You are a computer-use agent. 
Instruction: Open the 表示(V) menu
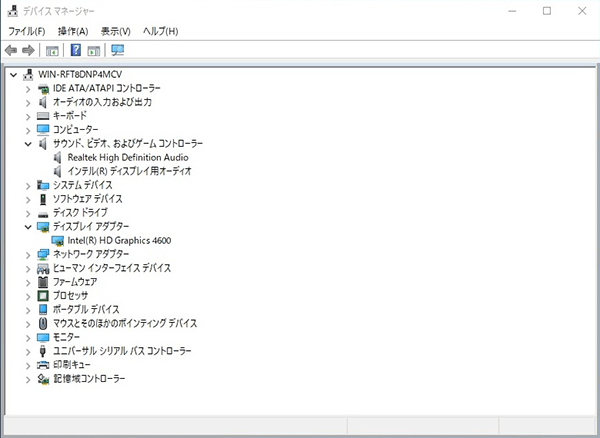pos(115,31)
